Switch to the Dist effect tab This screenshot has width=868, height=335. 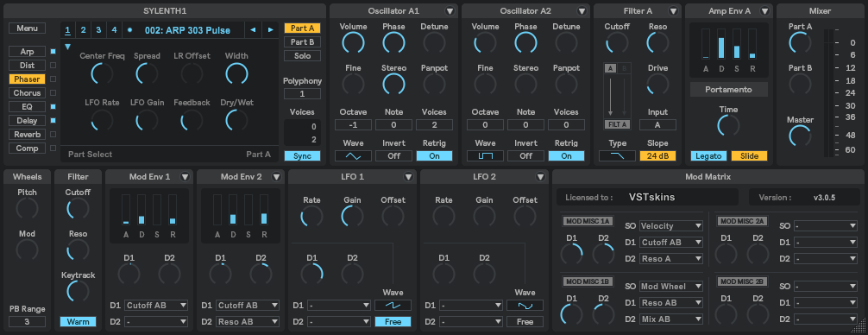(x=27, y=66)
